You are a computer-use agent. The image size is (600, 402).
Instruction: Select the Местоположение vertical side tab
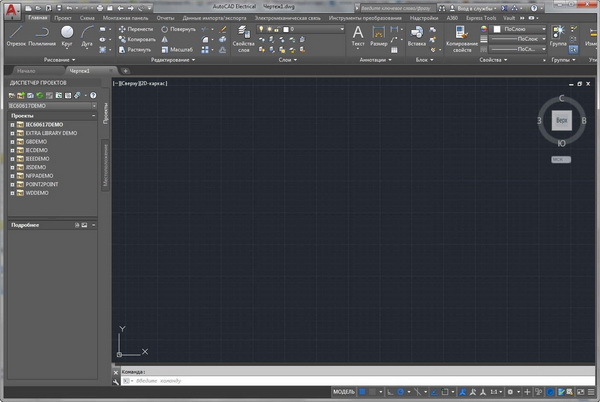105,165
